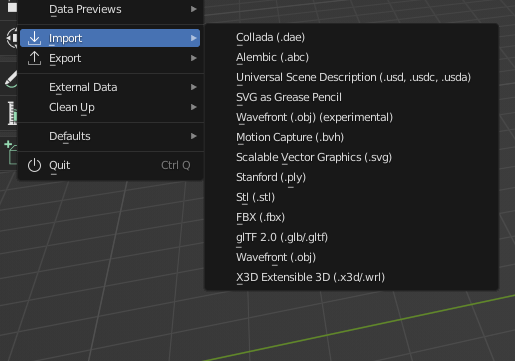This screenshot has height=361, width=515.
Task: Expand arrow next to Defaults
Action: [194, 136]
